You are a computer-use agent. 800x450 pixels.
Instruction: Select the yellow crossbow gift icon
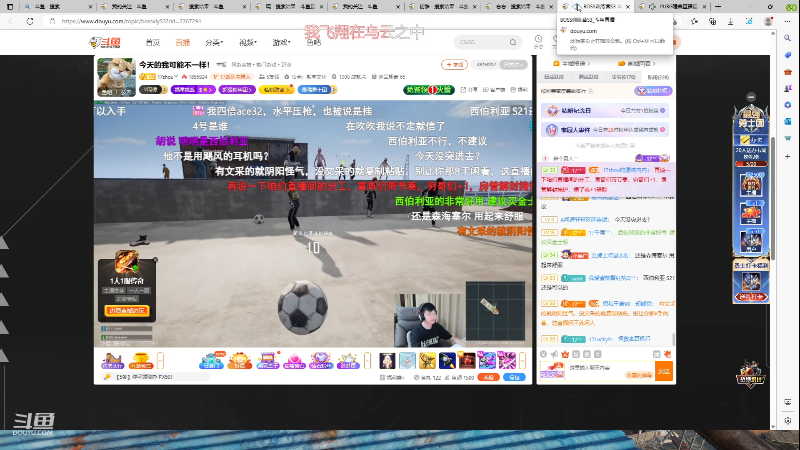pyautogui.click(x=427, y=361)
